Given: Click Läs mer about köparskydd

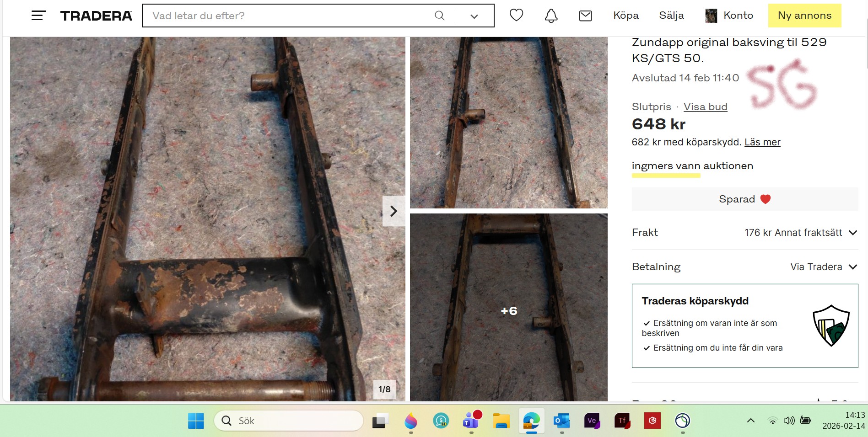Looking at the screenshot, I should pyautogui.click(x=762, y=142).
